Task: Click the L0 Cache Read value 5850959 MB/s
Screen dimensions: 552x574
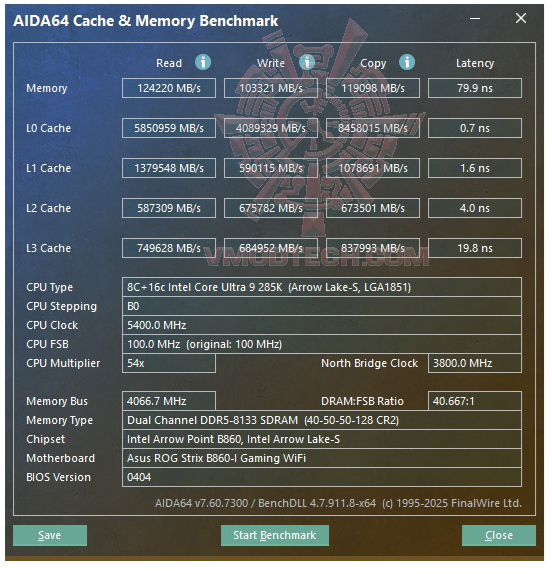Action: 170,128
